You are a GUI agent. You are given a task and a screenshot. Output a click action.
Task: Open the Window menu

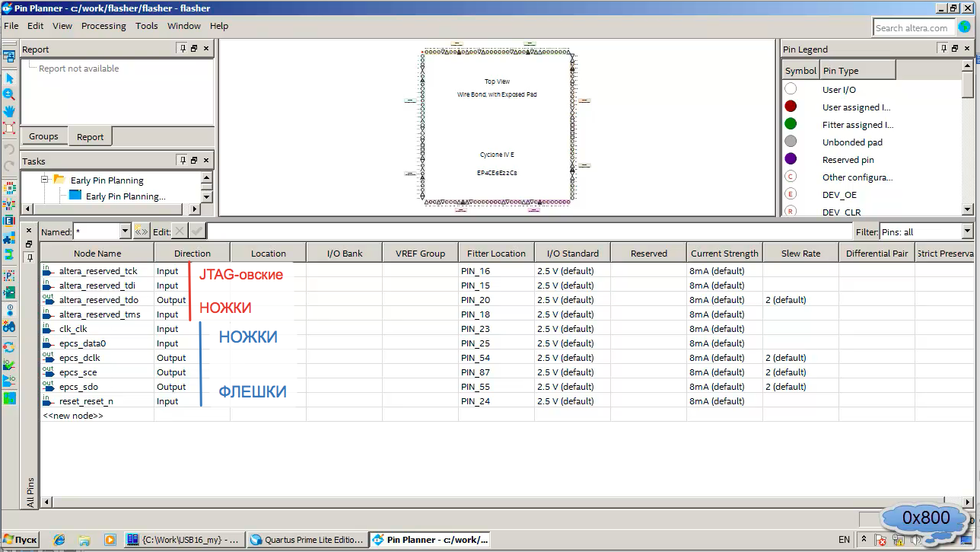184,26
